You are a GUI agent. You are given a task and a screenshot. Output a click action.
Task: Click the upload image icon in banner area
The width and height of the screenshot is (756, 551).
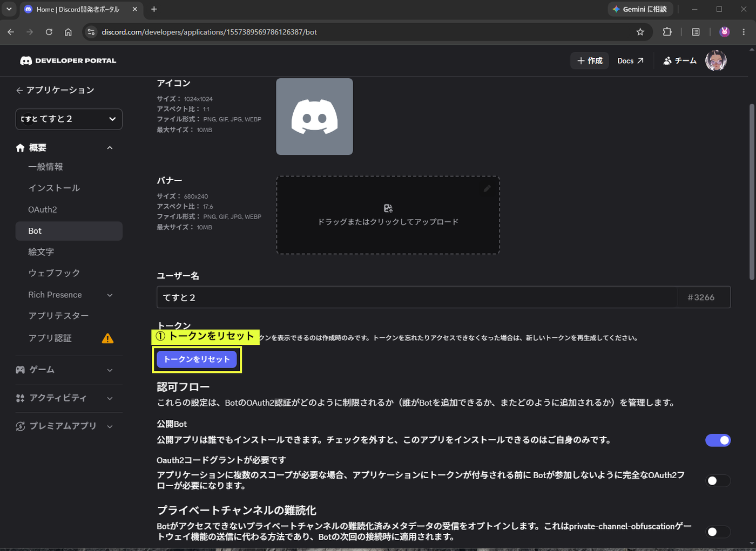[x=388, y=208]
